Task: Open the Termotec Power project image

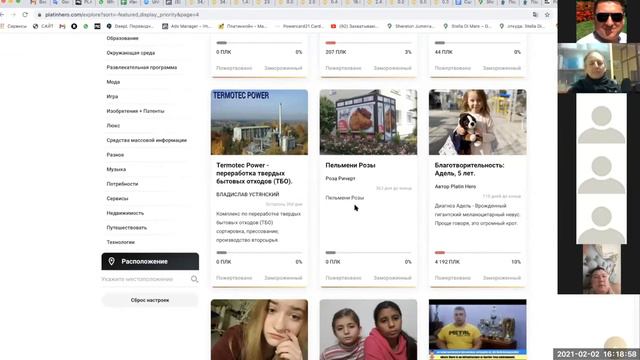Action: click(259, 122)
